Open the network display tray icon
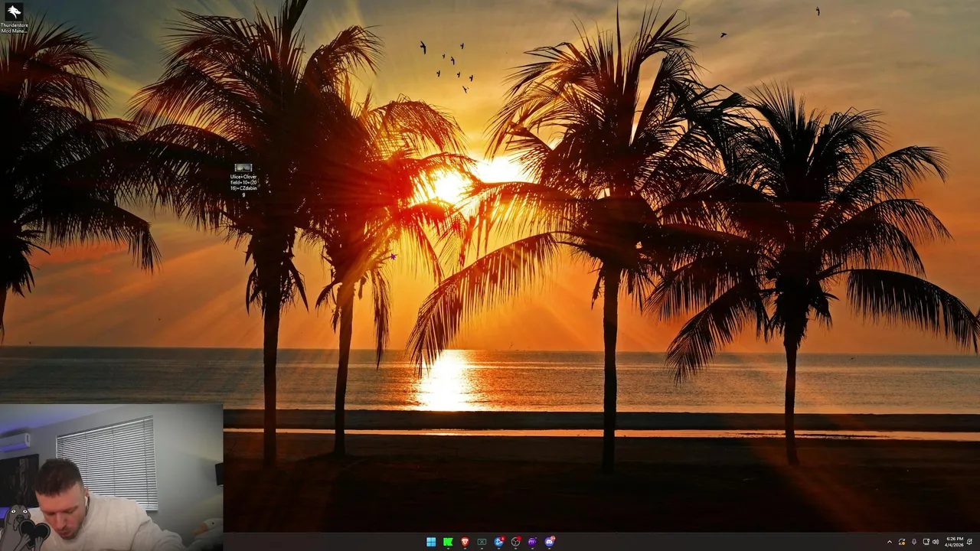The height and width of the screenshot is (551, 980). tap(926, 542)
